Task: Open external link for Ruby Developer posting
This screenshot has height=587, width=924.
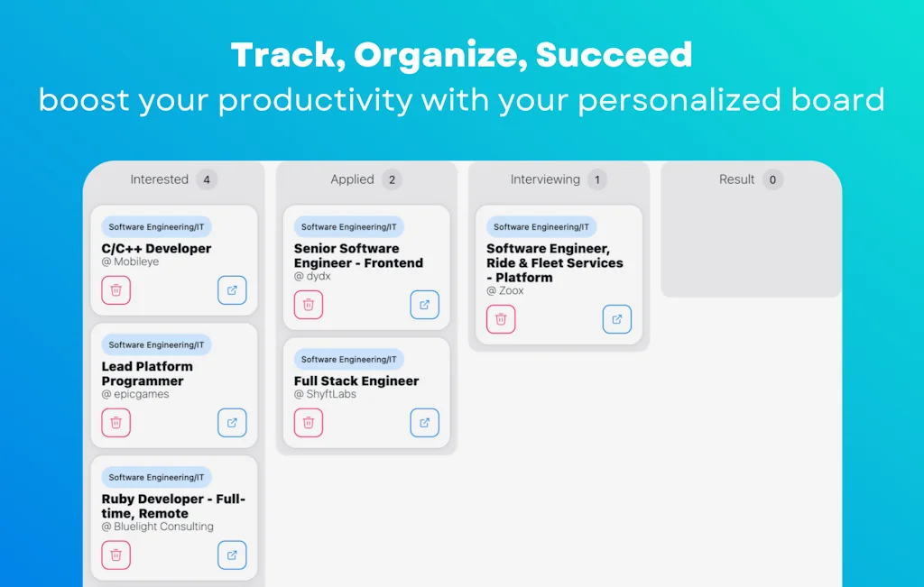Action: [232, 555]
